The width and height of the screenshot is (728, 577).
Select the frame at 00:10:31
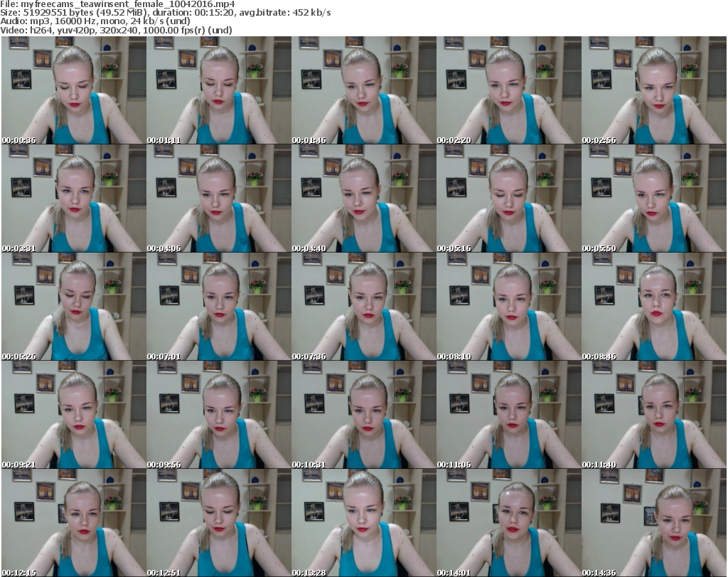[x=363, y=415]
